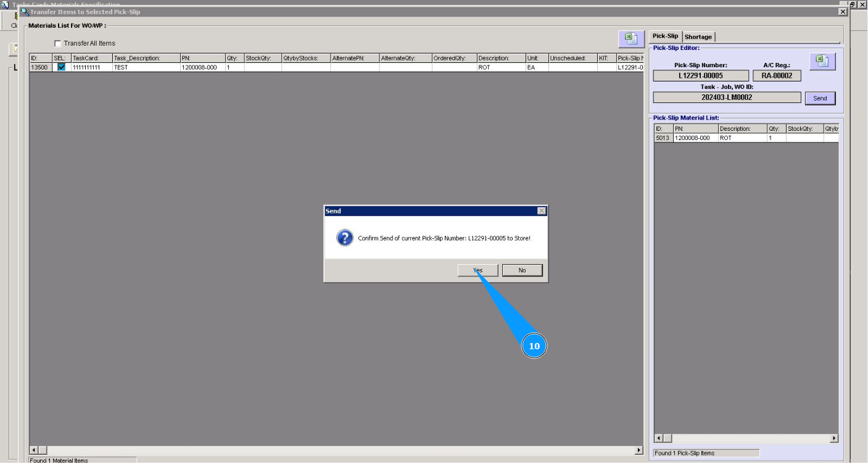This screenshot has width=868, height=464.
Task: Click the OrderedQty column header
Action: (x=454, y=58)
